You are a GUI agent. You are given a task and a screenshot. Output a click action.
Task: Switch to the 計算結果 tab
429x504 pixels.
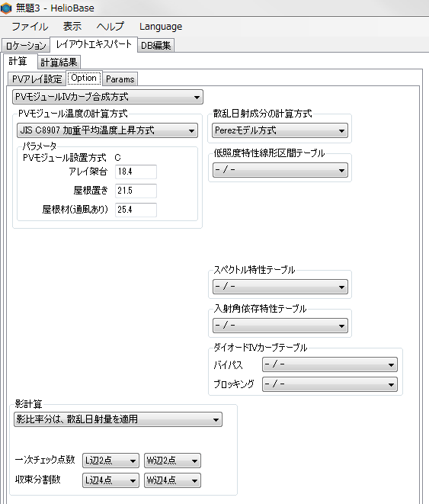tap(59, 62)
